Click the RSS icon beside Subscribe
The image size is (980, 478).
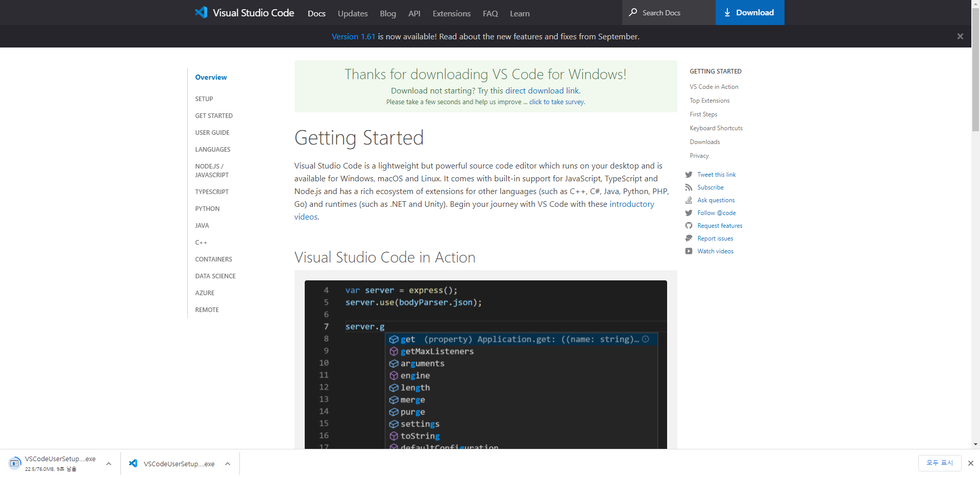(689, 187)
